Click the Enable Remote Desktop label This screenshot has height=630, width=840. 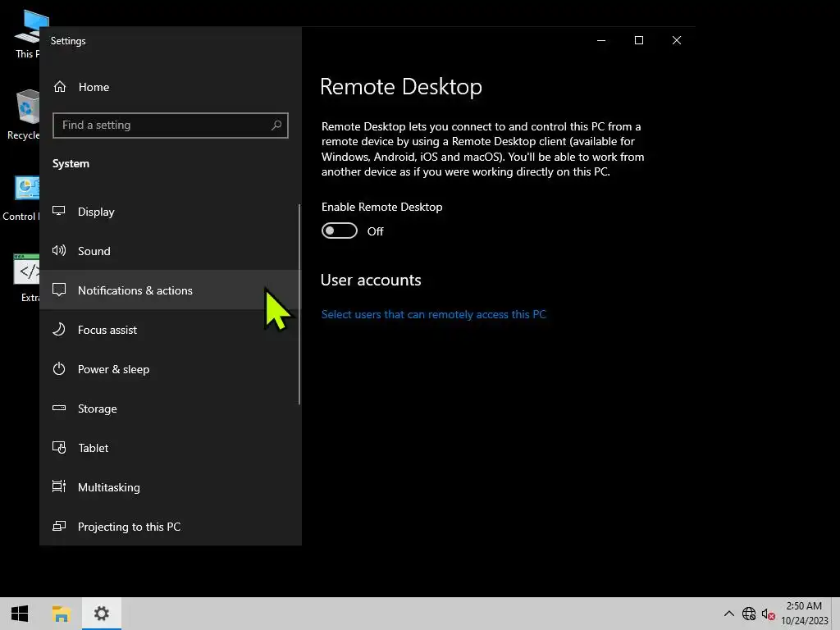(382, 207)
